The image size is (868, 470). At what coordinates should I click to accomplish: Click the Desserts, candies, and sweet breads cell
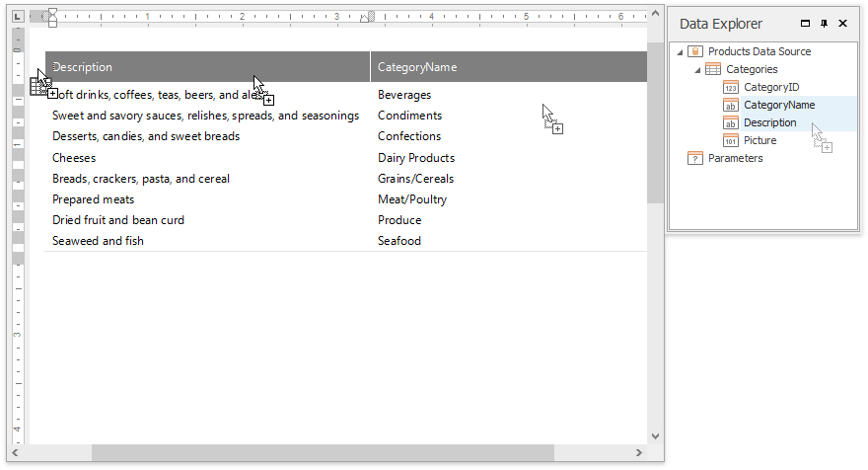coord(146,136)
